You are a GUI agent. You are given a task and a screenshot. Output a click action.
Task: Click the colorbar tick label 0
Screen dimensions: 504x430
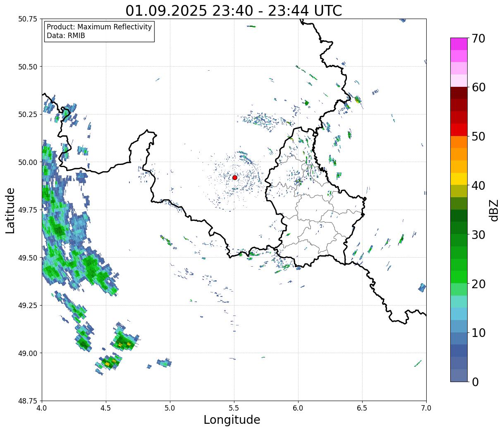point(475,382)
